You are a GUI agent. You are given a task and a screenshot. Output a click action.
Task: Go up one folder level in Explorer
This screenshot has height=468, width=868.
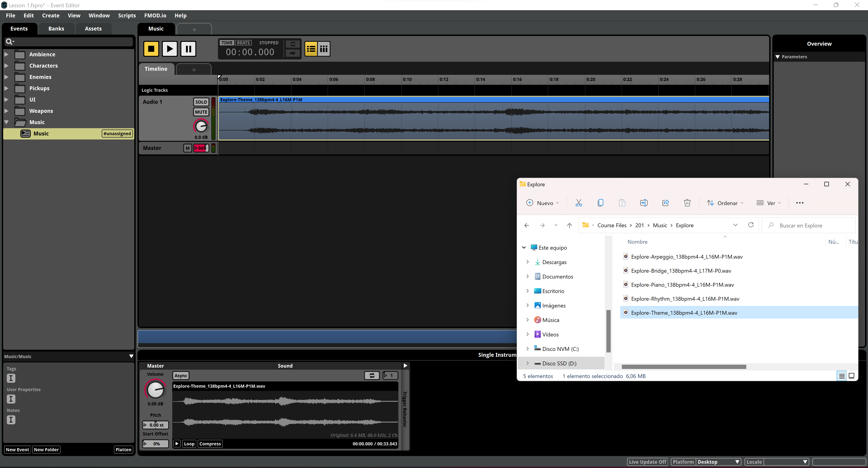pos(570,225)
